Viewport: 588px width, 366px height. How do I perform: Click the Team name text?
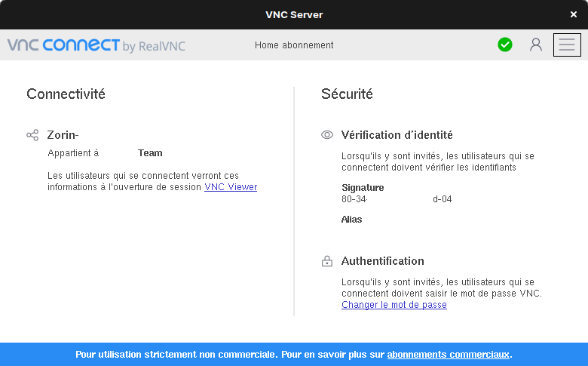pyautogui.click(x=150, y=153)
